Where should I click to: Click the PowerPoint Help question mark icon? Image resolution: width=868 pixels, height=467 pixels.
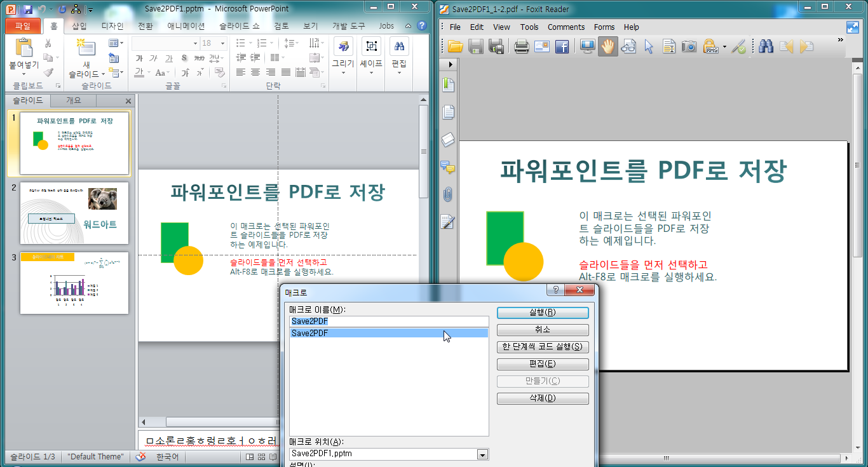[421, 26]
